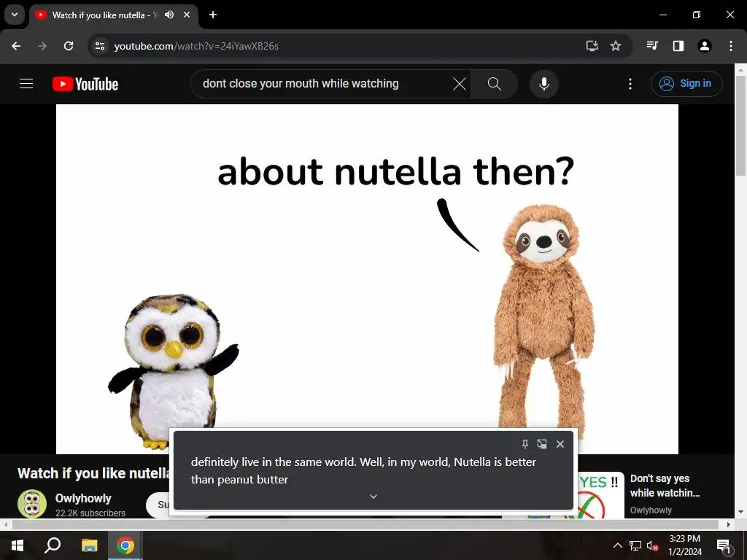
Task: Search with your voice microphone button
Action: [x=544, y=84]
